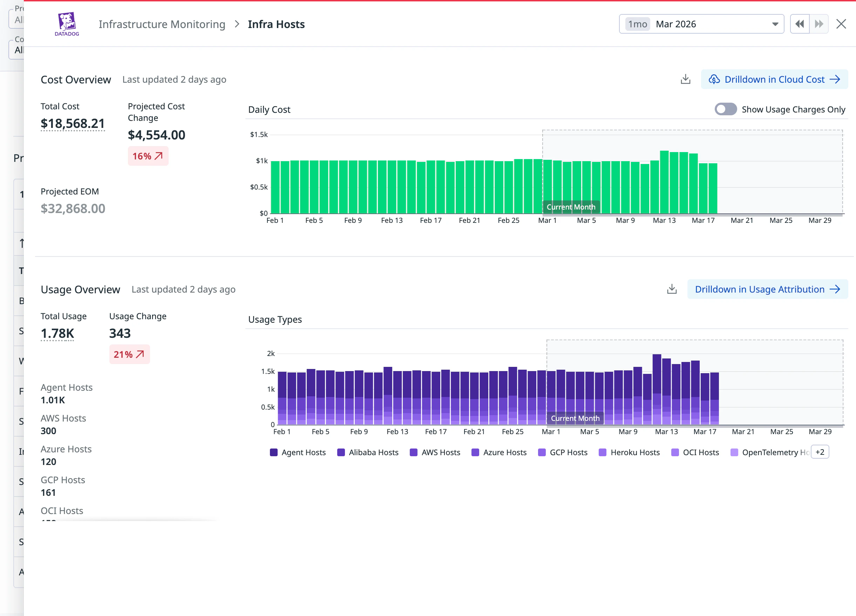This screenshot has width=856, height=616.
Task: Click the 16% projected cost increase badge
Action: click(x=148, y=156)
